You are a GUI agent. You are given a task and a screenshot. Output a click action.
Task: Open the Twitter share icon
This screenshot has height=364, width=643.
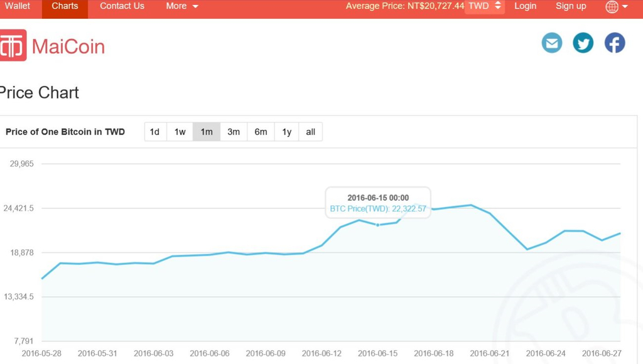tap(583, 43)
